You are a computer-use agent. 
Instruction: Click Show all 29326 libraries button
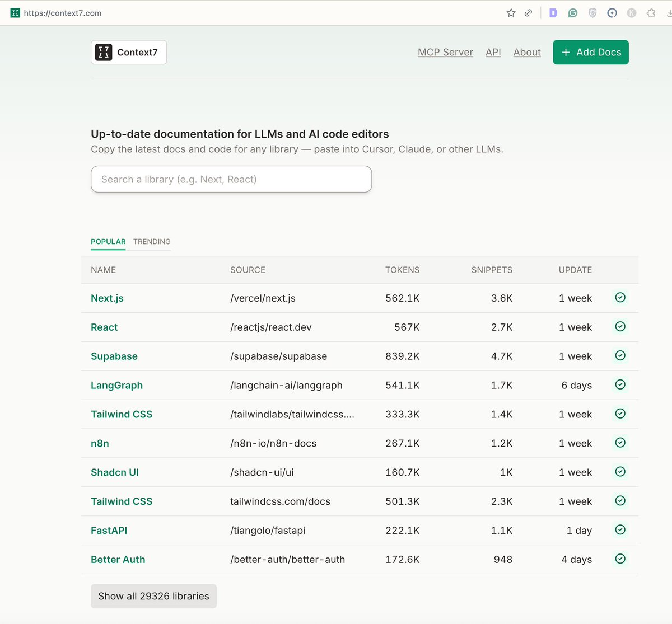coord(153,596)
